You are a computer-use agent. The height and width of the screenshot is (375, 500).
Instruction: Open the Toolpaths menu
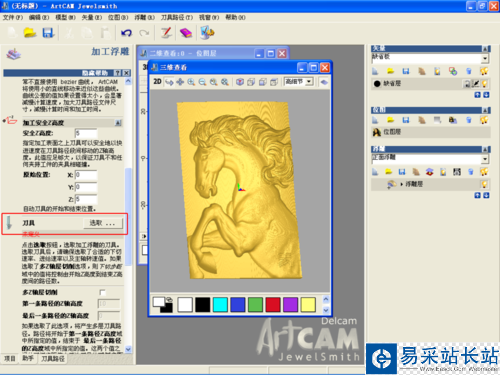pyautogui.click(x=177, y=17)
